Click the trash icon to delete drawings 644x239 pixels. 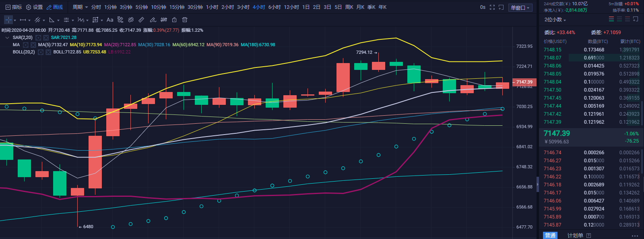(x=185, y=20)
